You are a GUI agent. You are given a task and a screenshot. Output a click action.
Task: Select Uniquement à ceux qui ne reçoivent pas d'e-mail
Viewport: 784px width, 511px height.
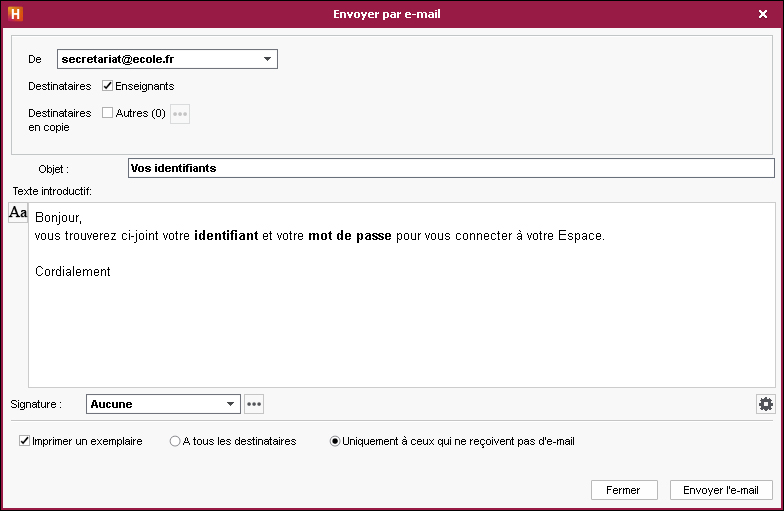334,441
